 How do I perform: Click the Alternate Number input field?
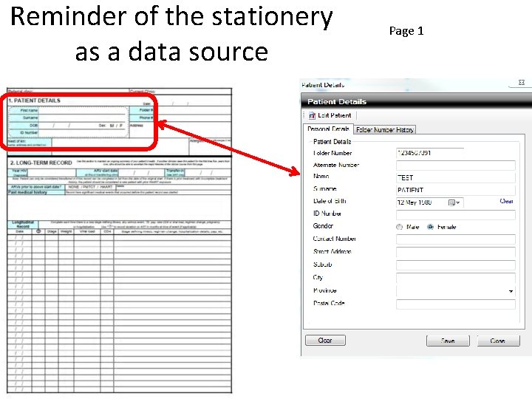(x=456, y=166)
